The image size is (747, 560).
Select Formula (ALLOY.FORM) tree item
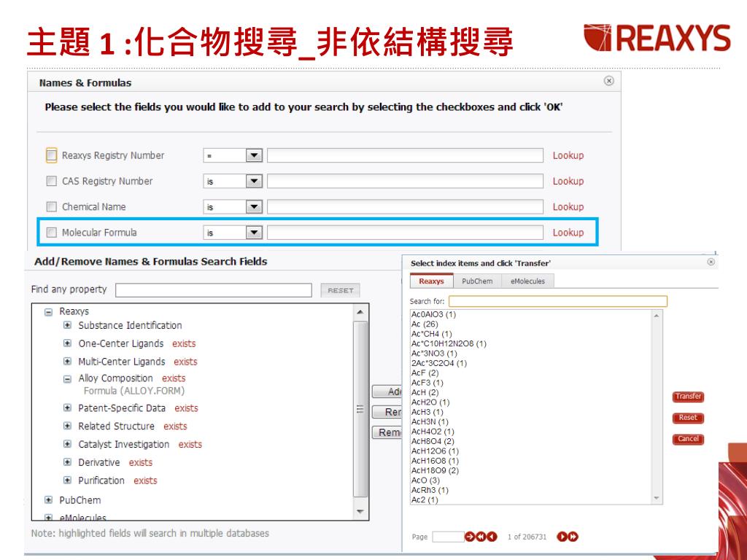(x=134, y=391)
